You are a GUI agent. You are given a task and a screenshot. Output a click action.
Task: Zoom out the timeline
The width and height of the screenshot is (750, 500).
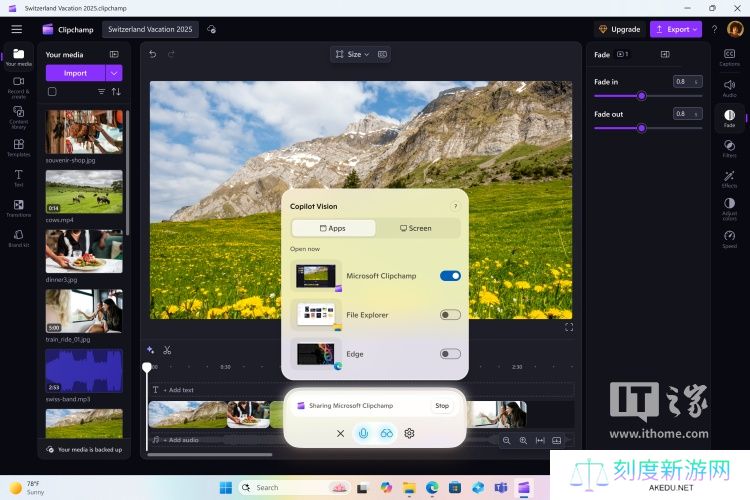(507, 440)
